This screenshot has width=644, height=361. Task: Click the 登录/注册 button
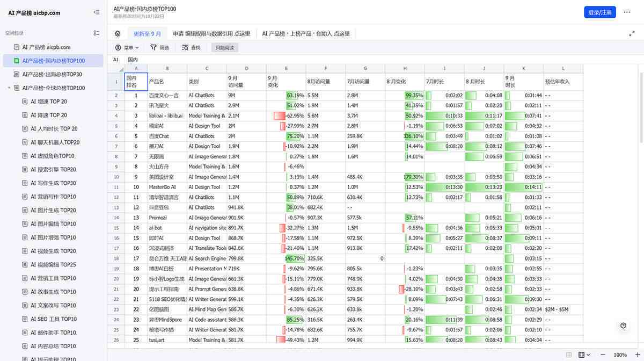pyautogui.click(x=600, y=12)
